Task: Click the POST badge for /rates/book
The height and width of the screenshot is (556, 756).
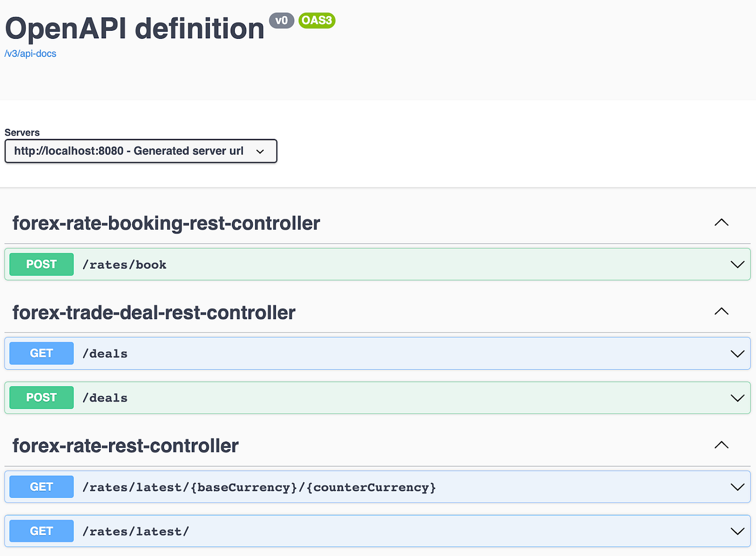Action: (42, 264)
